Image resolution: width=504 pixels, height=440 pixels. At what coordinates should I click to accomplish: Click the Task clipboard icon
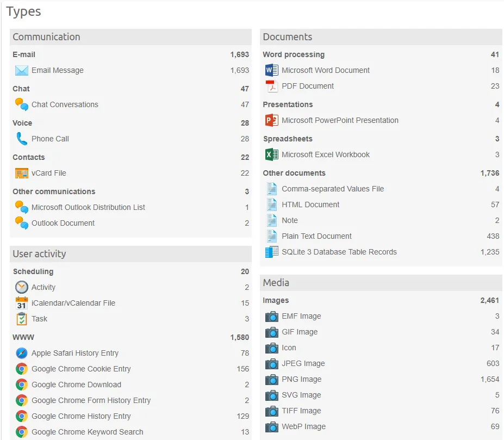22,319
